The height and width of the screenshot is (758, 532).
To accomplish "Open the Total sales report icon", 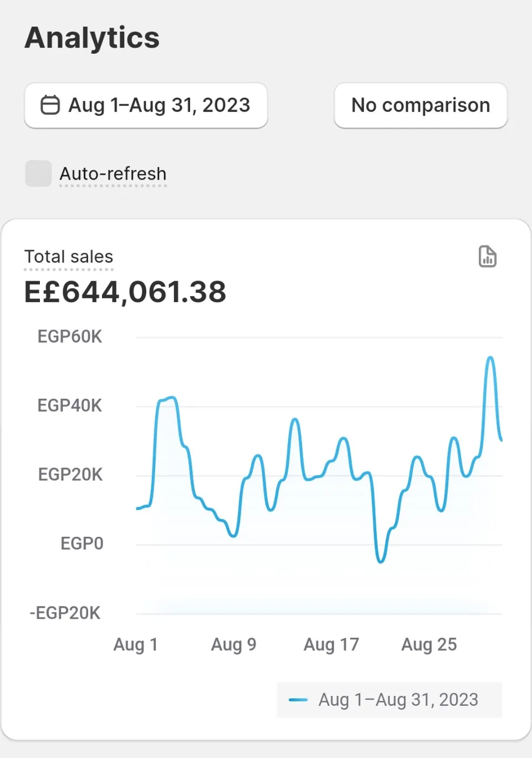I will point(487,256).
